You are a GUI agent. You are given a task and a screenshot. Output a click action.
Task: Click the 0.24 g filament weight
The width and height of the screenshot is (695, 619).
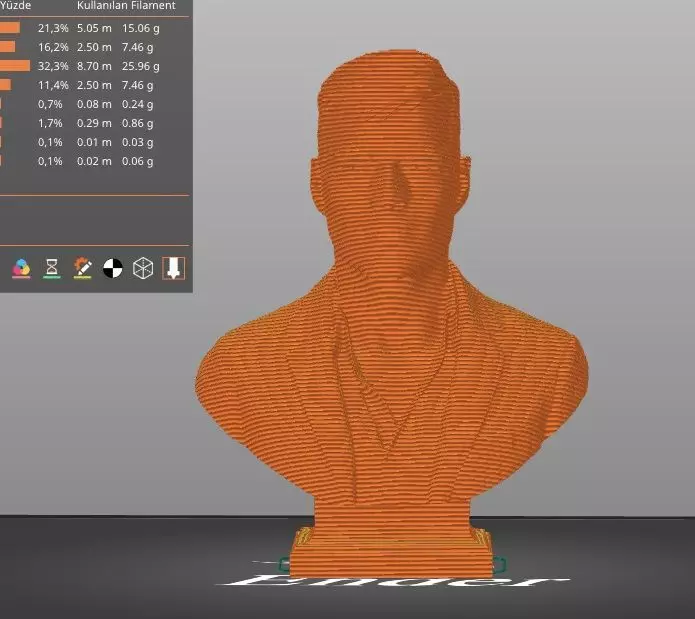click(138, 104)
